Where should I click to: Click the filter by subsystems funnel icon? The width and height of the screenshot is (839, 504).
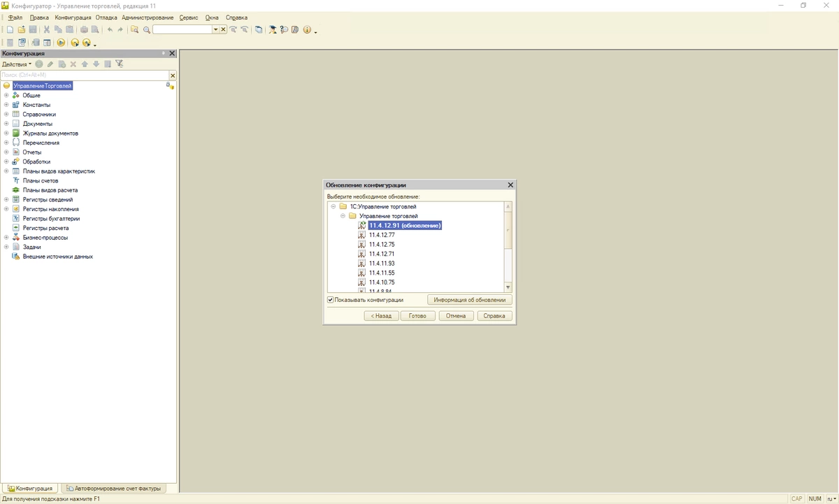[120, 64]
